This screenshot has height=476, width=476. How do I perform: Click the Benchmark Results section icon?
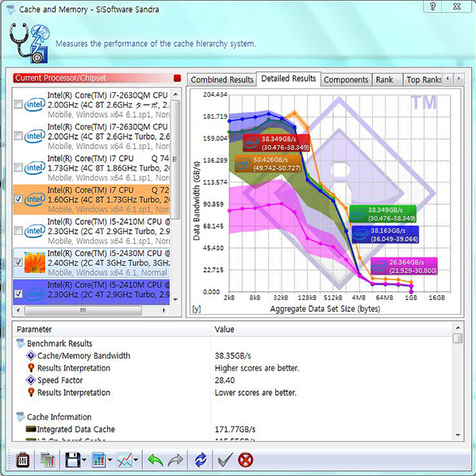pyautogui.click(x=21, y=343)
